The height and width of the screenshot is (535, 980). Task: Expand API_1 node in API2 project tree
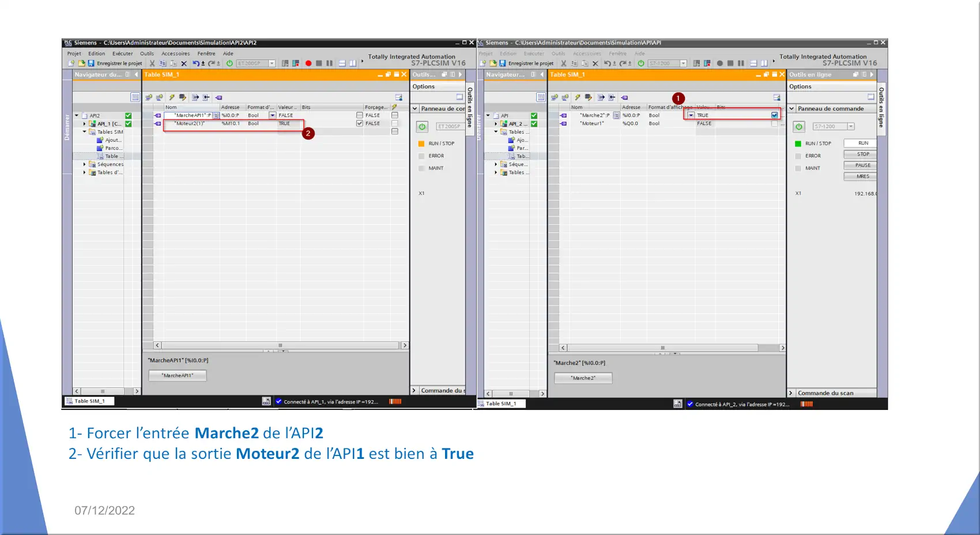[x=84, y=124]
